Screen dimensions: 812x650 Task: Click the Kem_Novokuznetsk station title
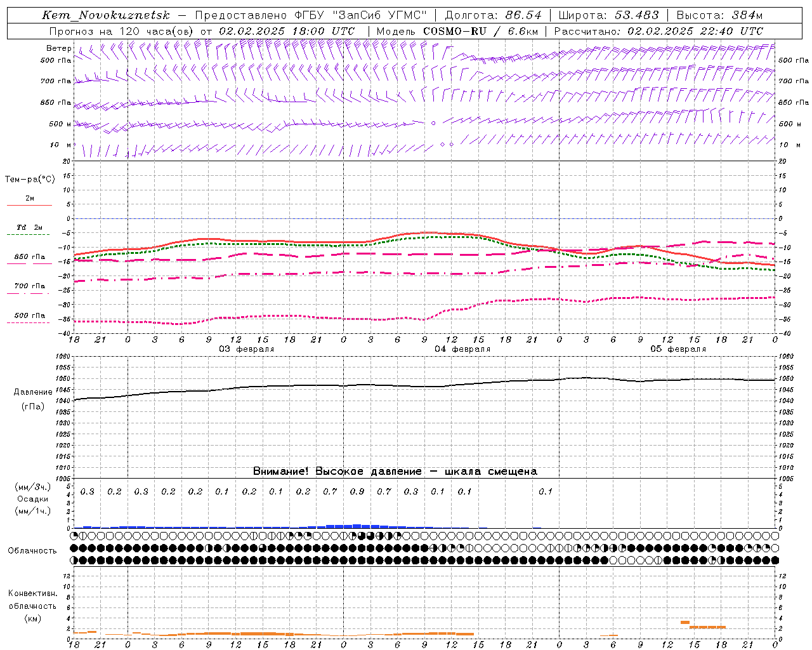[x=106, y=15]
